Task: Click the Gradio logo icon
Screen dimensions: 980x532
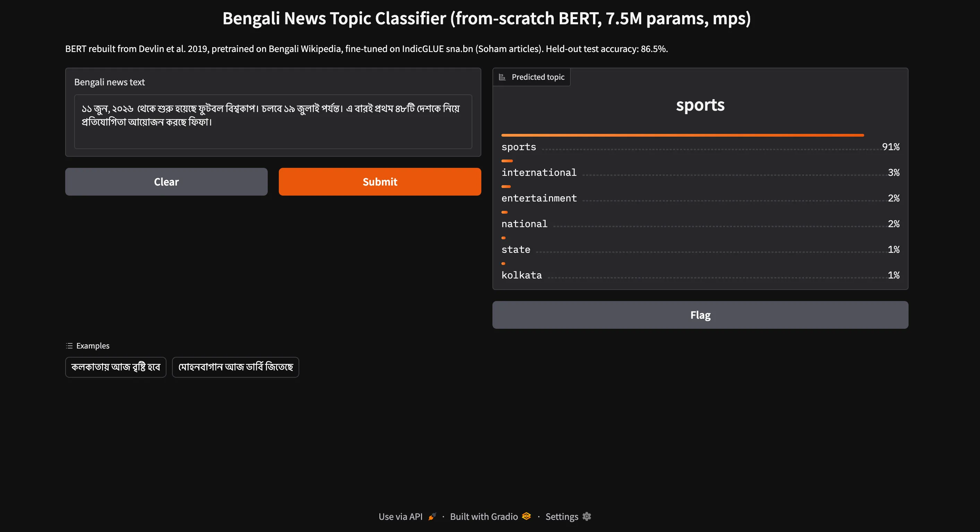Action: (x=526, y=516)
